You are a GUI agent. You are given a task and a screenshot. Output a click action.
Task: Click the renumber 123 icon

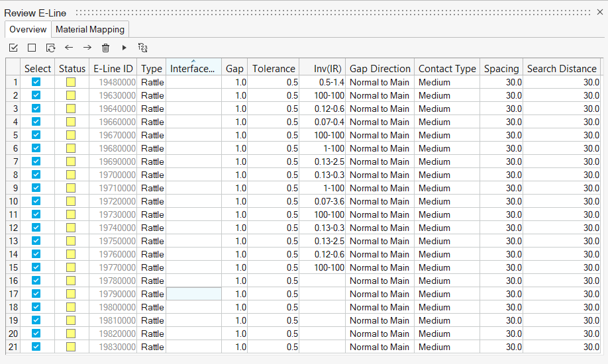[x=142, y=48]
